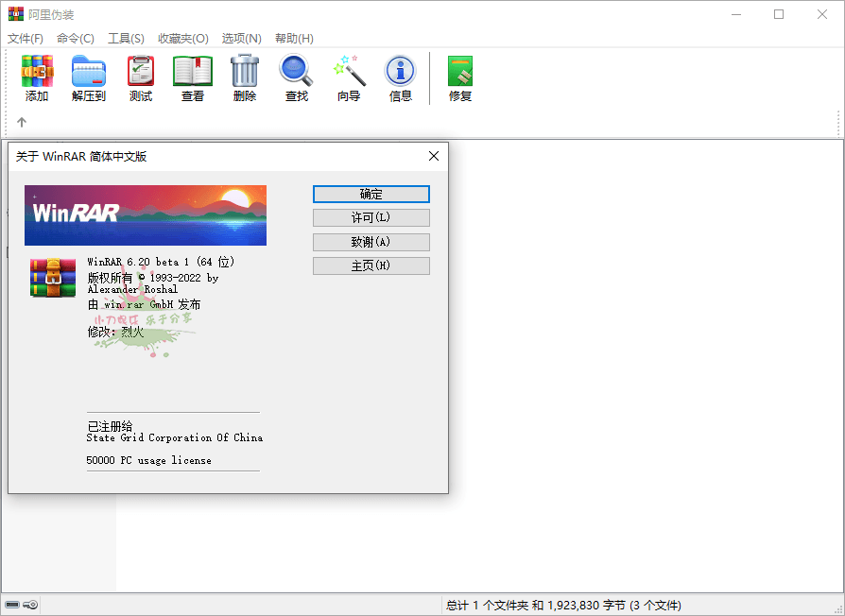Screen dimensions: 845x616
Task: Click the drive icon in status bar
Action: click(12, 605)
